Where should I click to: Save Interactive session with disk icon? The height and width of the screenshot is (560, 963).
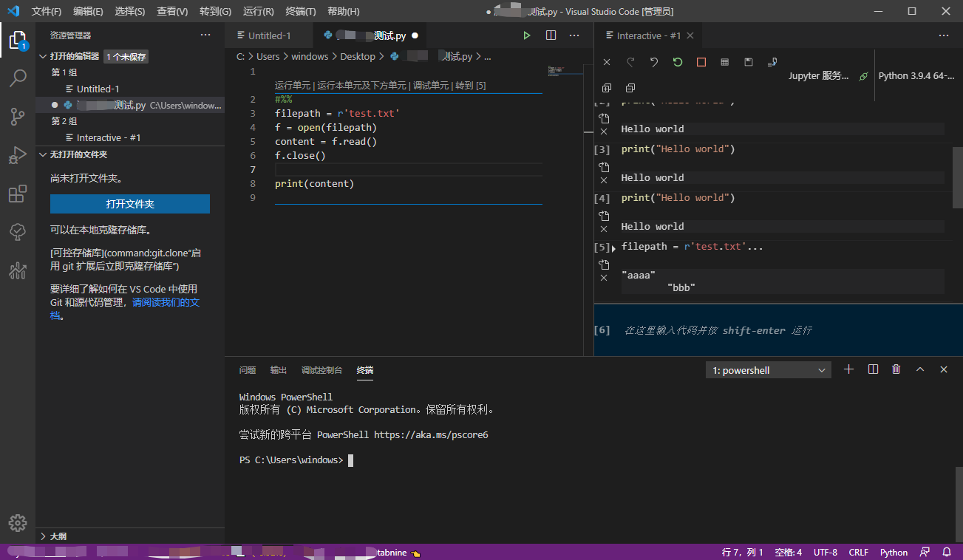click(x=749, y=62)
